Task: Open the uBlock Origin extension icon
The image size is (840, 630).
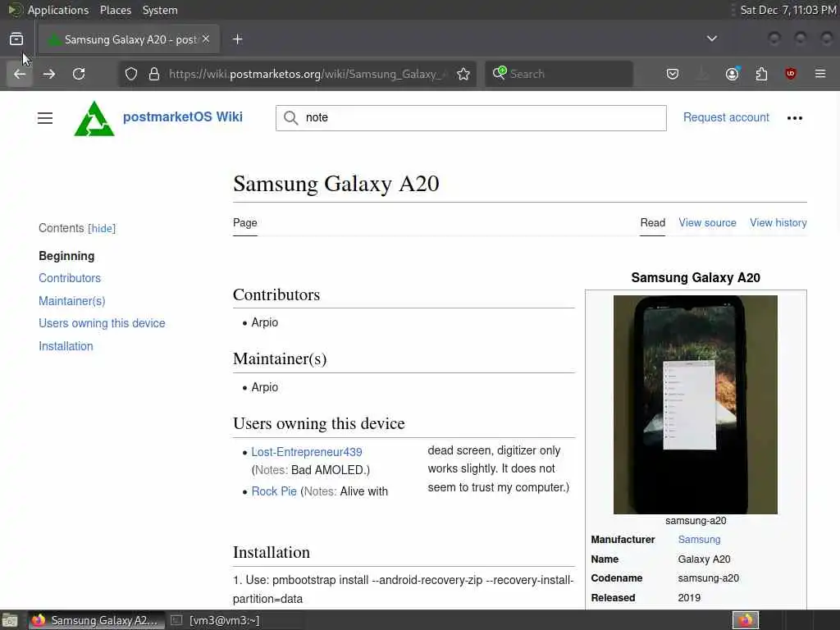Action: click(x=791, y=74)
